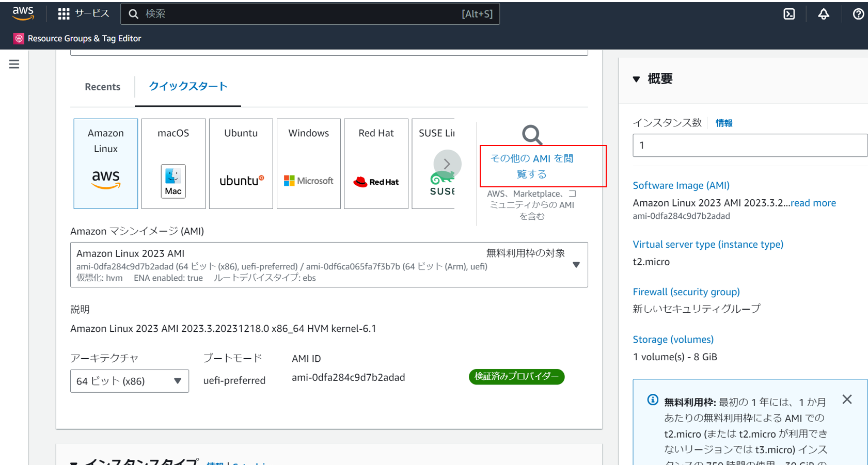
Task: Select the Red Hat AMI tile
Action: (x=376, y=164)
